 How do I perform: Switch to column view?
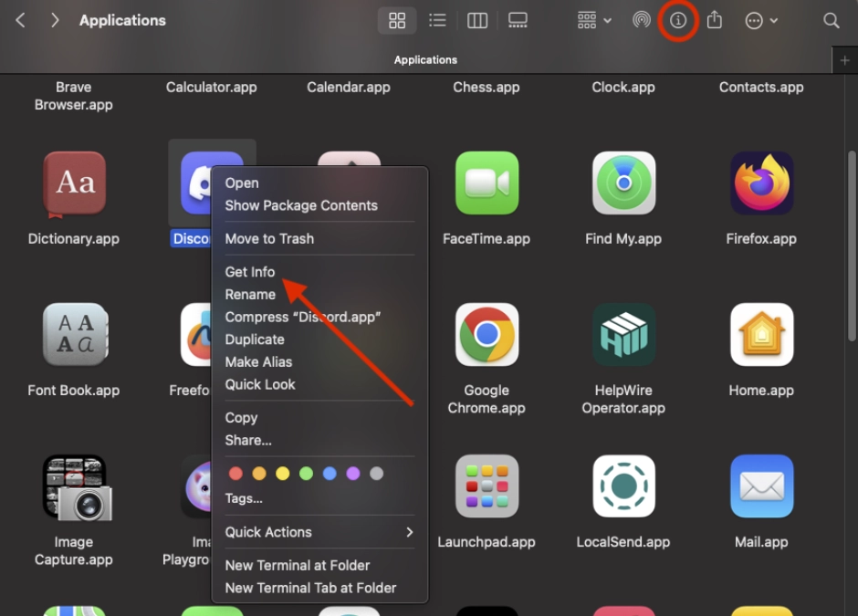pos(477,21)
